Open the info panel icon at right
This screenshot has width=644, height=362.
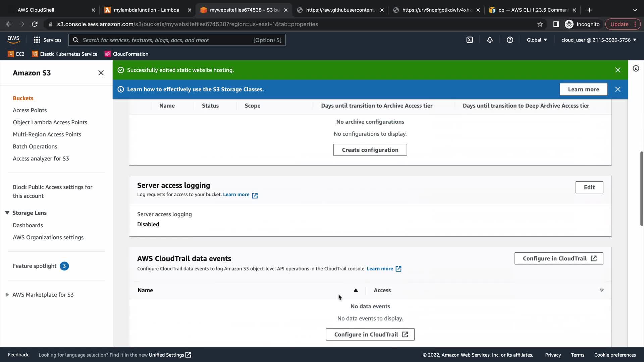coord(636,69)
